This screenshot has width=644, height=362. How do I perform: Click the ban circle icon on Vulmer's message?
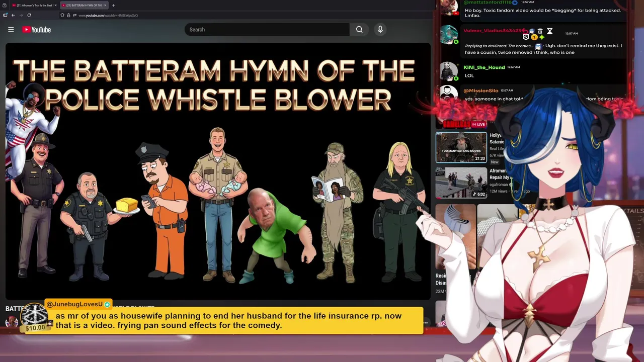(x=526, y=37)
